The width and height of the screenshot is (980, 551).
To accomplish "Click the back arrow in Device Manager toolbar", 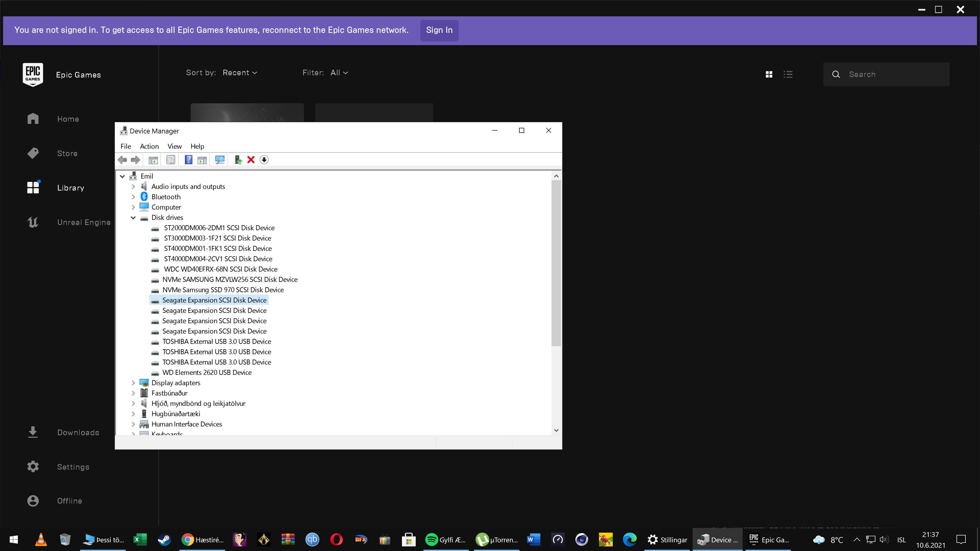I will pos(122,160).
